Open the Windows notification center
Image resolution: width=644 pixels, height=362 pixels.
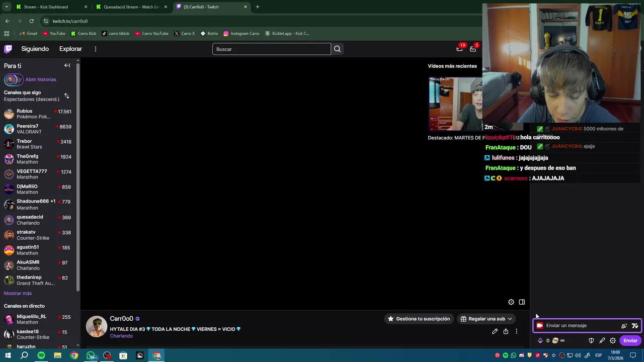point(633,355)
